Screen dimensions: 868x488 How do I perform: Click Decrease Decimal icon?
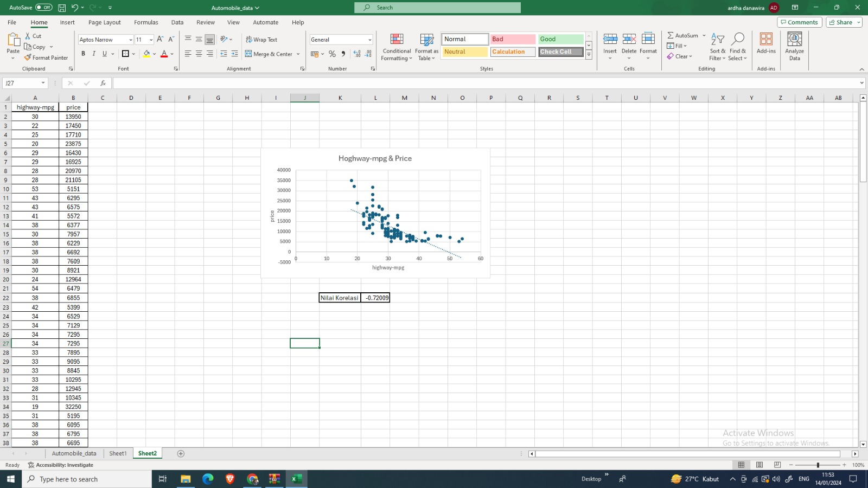point(368,54)
